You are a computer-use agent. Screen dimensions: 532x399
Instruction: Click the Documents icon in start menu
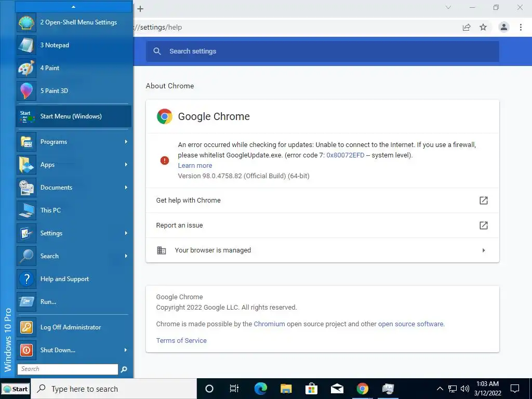point(26,187)
